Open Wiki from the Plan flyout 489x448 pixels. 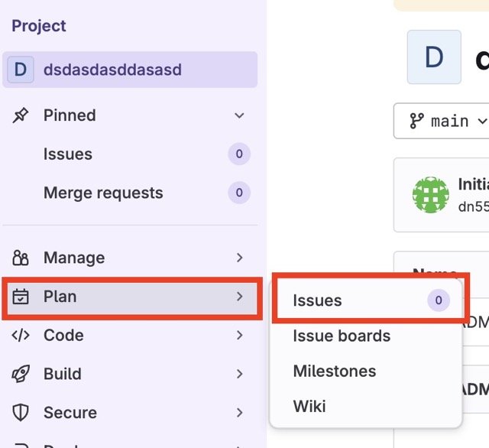[309, 406]
